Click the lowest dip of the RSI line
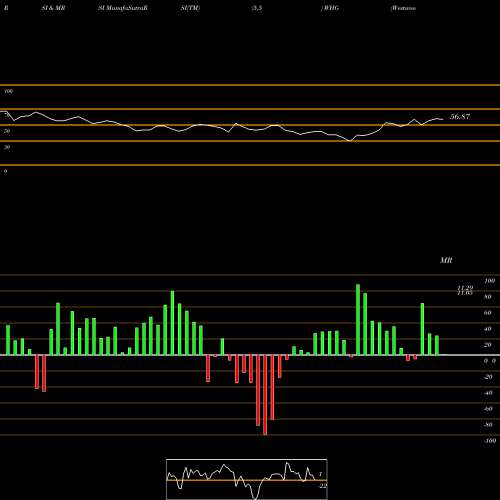This screenshot has height=500, width=500. [x=349, y=141]
